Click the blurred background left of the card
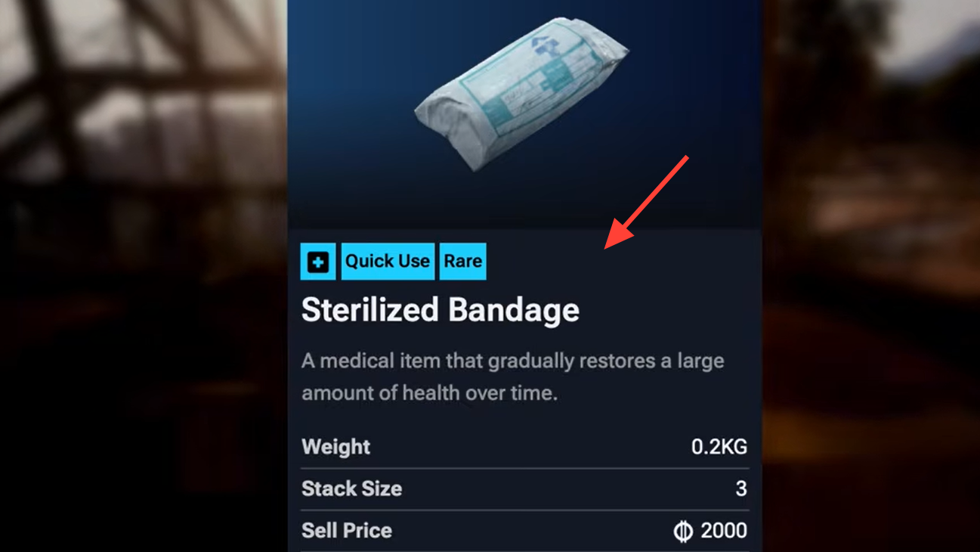Image resolution: width=980 pixels, height=552 pixels. click(144, 276)
